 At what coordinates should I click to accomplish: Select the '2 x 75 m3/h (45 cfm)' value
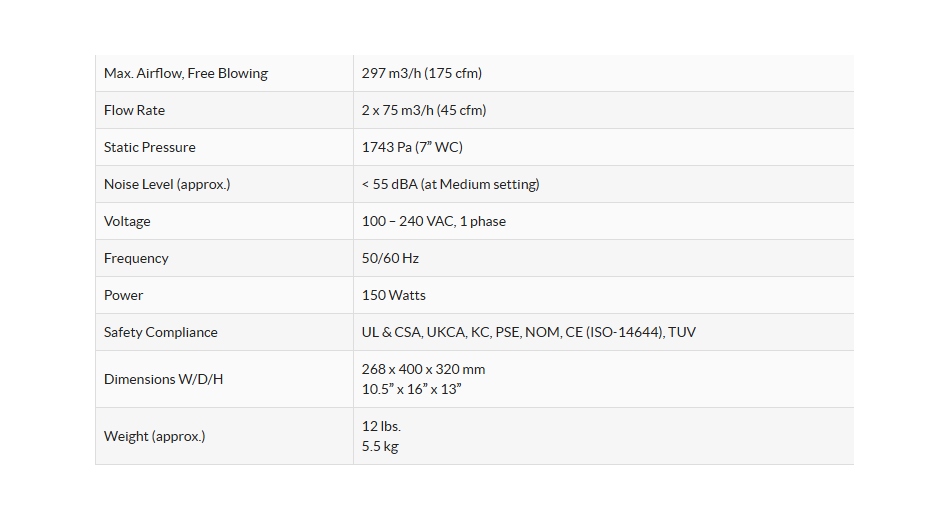tap(424, 110)
